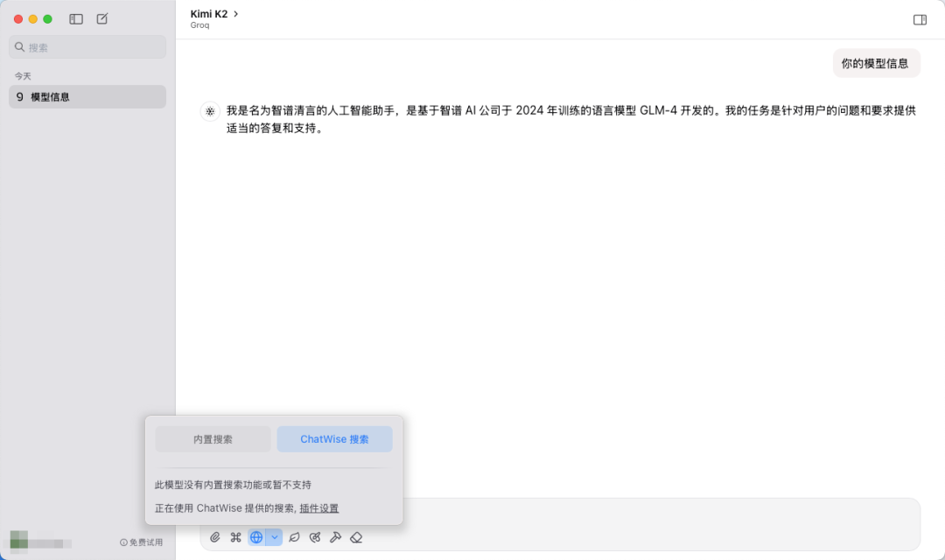This screenshot has width=945, height=560.
Task: Open the 模型信息 conversation
Action: tap(87, 97)
